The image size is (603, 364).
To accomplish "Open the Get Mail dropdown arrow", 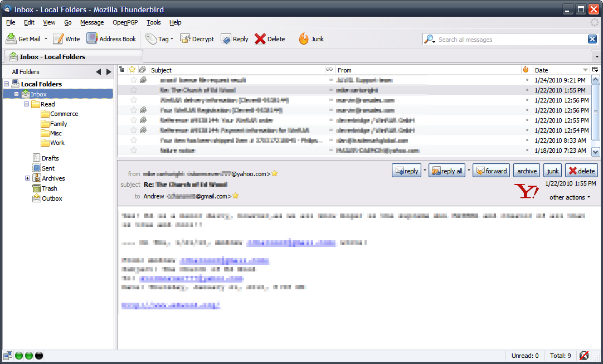I will (x=46, y=39).
